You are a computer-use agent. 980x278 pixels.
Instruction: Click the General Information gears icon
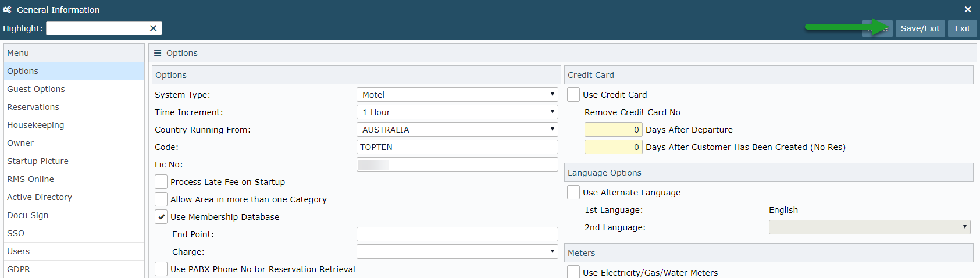coord(8,10)
